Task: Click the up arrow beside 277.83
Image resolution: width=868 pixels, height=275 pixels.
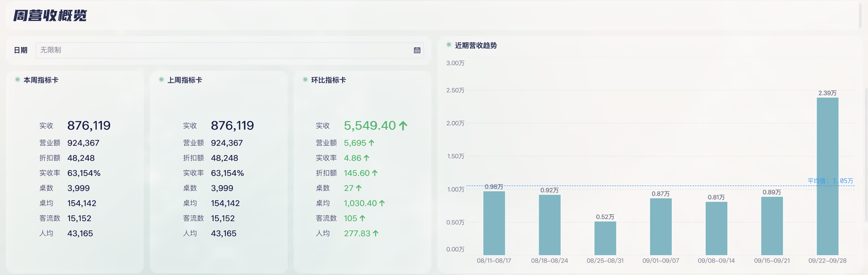Action: pos(376,233)
